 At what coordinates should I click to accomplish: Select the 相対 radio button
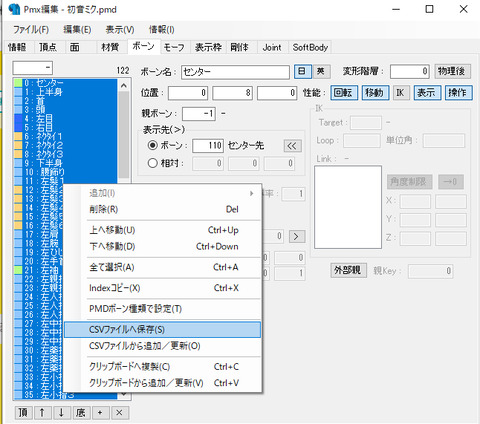coord(153,163)
